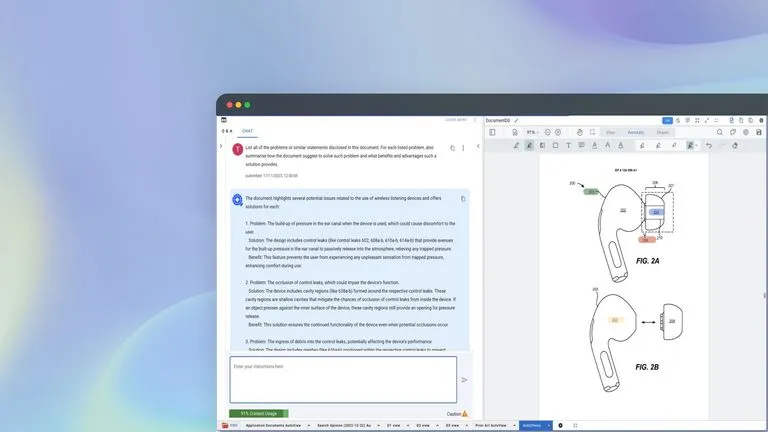This screenshot has width=768, height=432.
Task: Expand the left chevron beside user message
Action: click(x=221, y=146)
